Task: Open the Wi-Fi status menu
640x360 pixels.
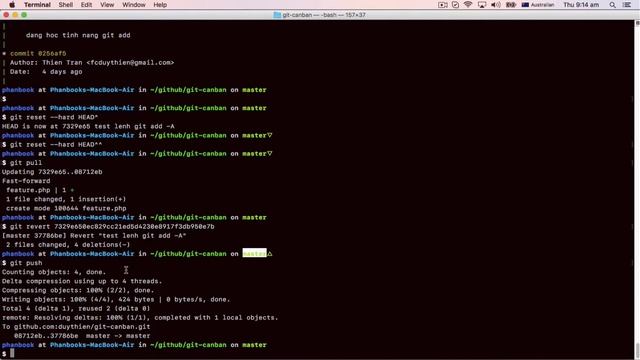Action: tap(468, 5)
